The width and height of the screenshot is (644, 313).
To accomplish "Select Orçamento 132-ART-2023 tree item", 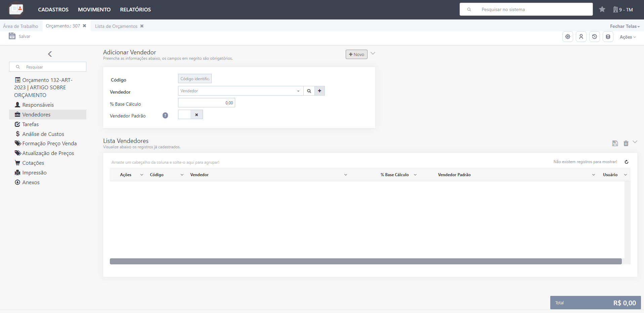I will pos(44,88).
